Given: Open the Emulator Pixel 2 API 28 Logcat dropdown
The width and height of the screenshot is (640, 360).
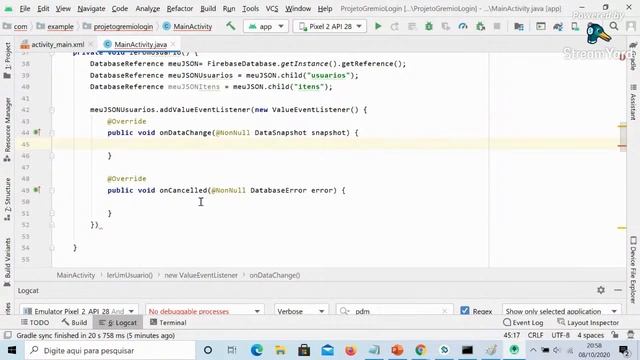Looking at the screenshot, I should [x=79, y=311].
